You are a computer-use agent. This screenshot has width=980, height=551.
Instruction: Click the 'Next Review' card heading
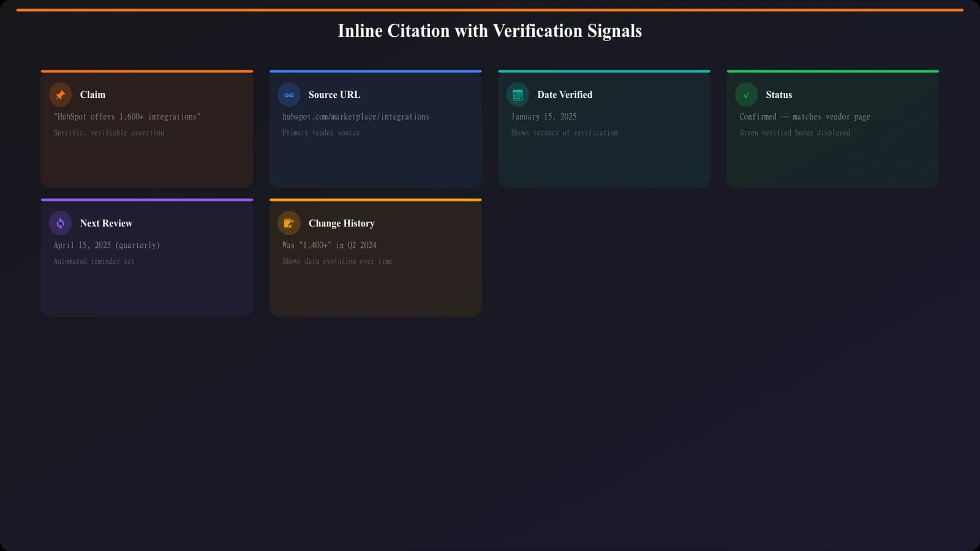pyautogui.click(x=106, y=223)
